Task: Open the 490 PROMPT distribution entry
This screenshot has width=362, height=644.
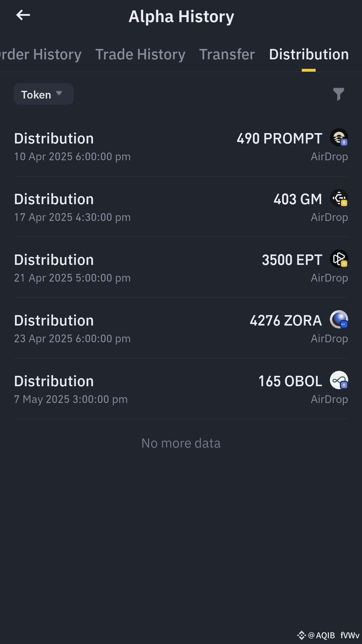Action: [x=181, y=146]
